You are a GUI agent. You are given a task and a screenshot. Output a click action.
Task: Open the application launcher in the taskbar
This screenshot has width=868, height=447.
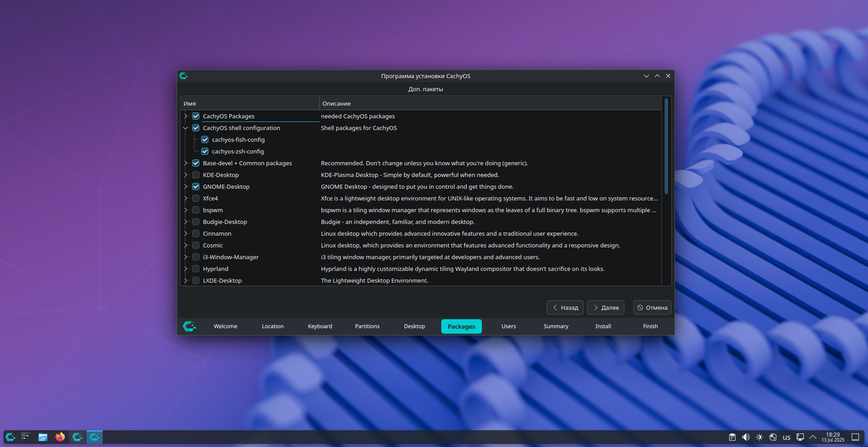tap(10, 437)
